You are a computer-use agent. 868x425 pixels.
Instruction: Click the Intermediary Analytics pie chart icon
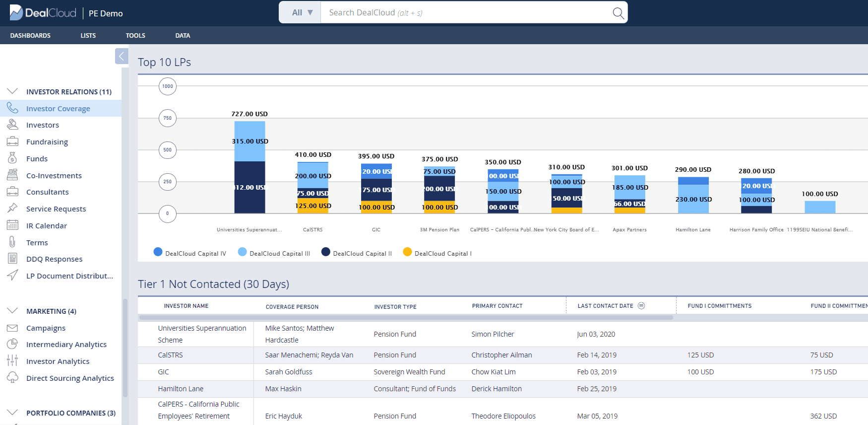(12, 344)
